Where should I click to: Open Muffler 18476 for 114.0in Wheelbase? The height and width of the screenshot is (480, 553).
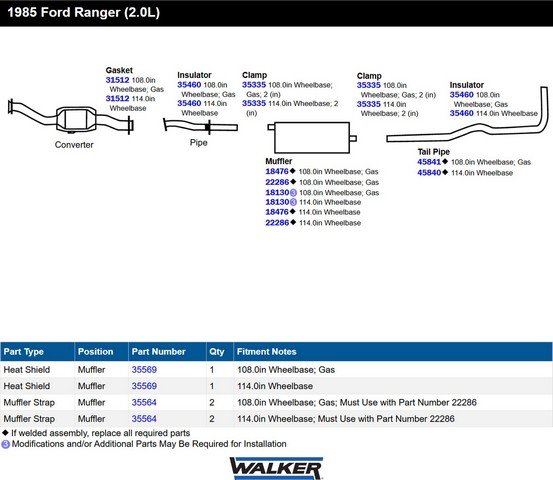coord(277,212)
